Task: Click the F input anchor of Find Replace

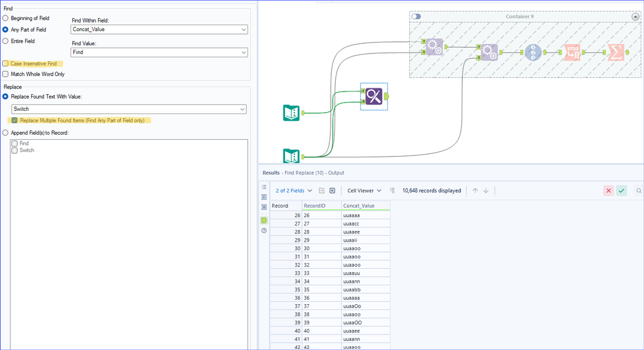Action: (363, 91)
